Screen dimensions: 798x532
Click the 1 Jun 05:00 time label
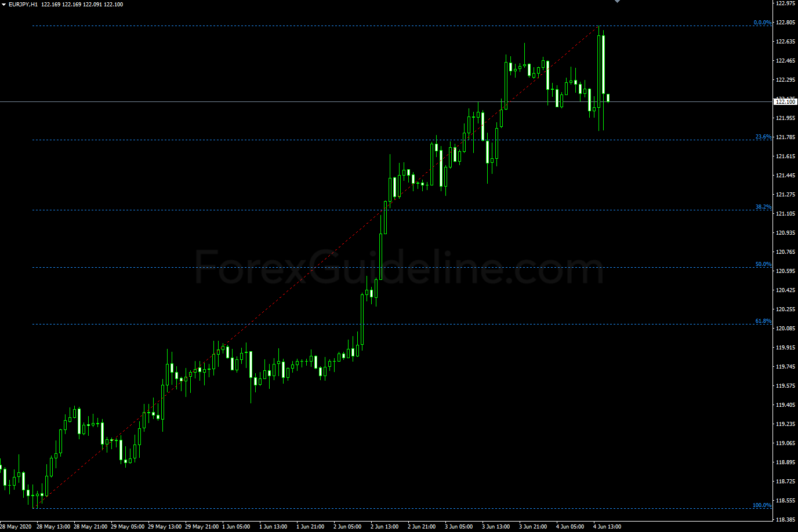pyautogui.click(x=236, y=527)
